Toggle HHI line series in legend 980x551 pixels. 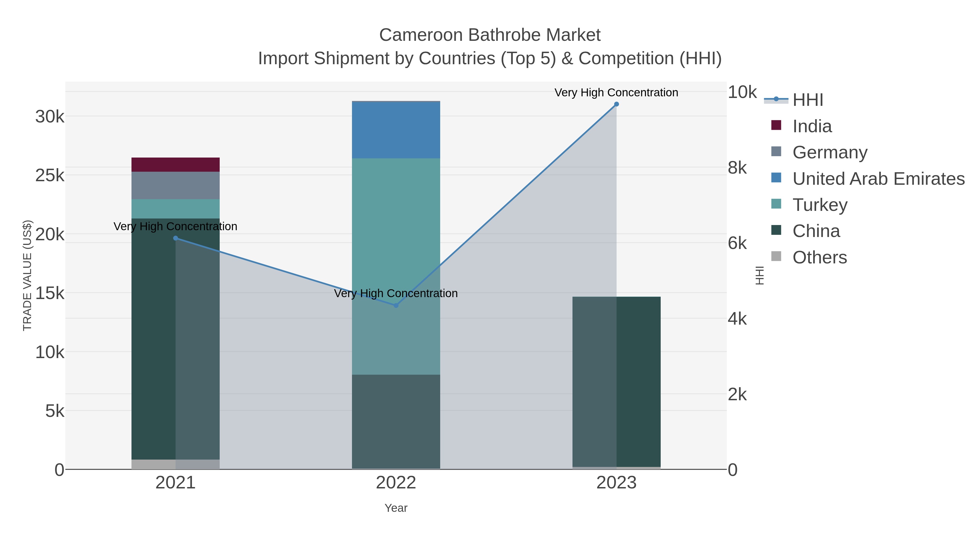[x=794, y=100]
